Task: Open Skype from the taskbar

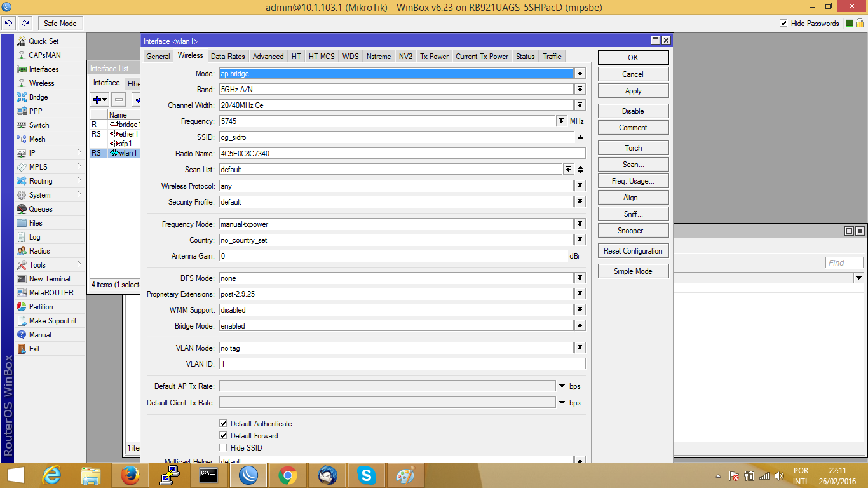Action: click(366, 475)
